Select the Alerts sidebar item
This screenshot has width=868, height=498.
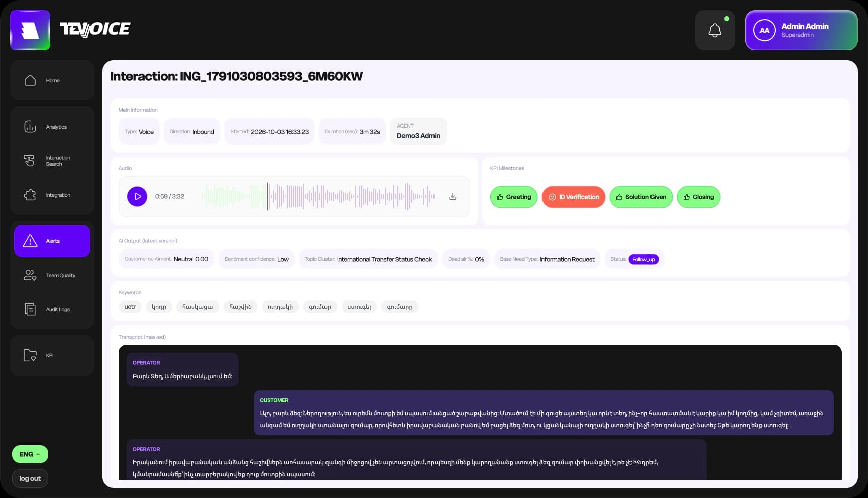tap(52, 241)
